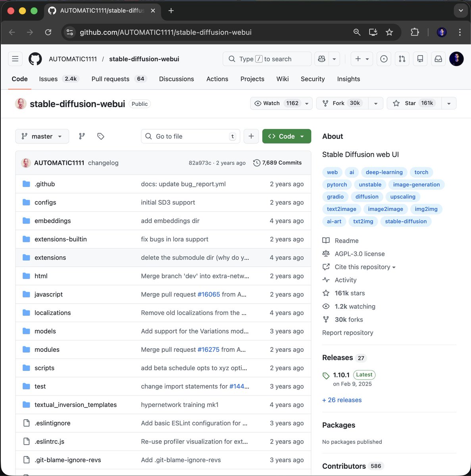The image size is (471, 476).
Task: Switch to the Pull requests tab
Action: (119, 79)
